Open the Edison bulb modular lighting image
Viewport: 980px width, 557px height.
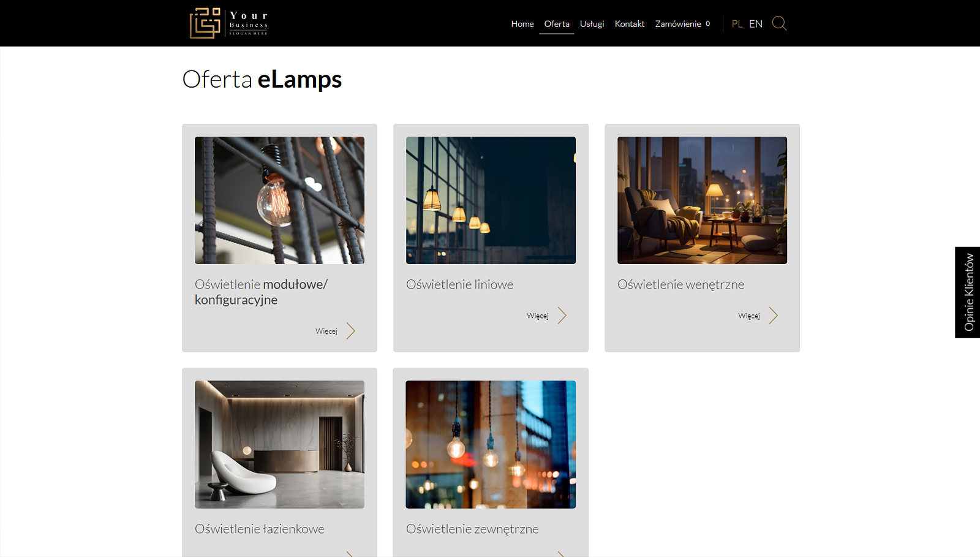click(279, 200)
